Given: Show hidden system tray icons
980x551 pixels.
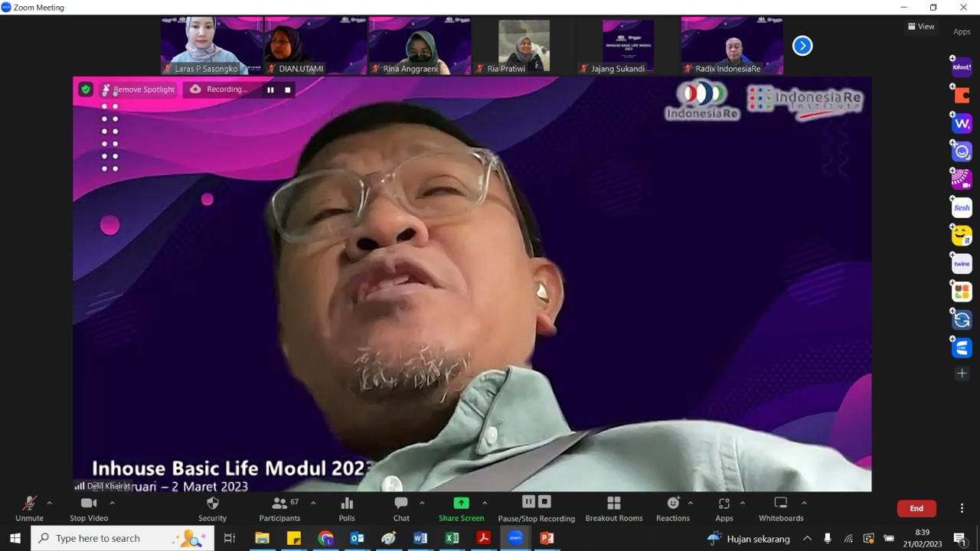Looking at the screenshot, I should [x=807, y=539].
